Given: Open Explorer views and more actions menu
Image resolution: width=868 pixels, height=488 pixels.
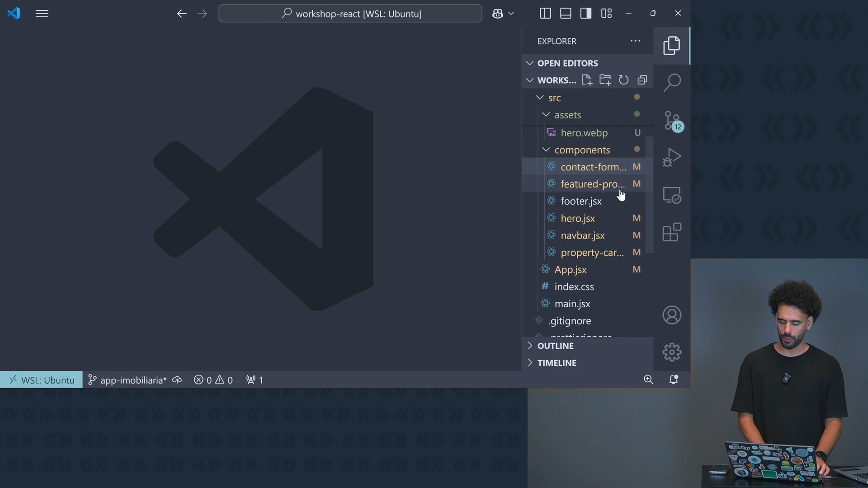Looking at the screenshot, I should (635, 41).
